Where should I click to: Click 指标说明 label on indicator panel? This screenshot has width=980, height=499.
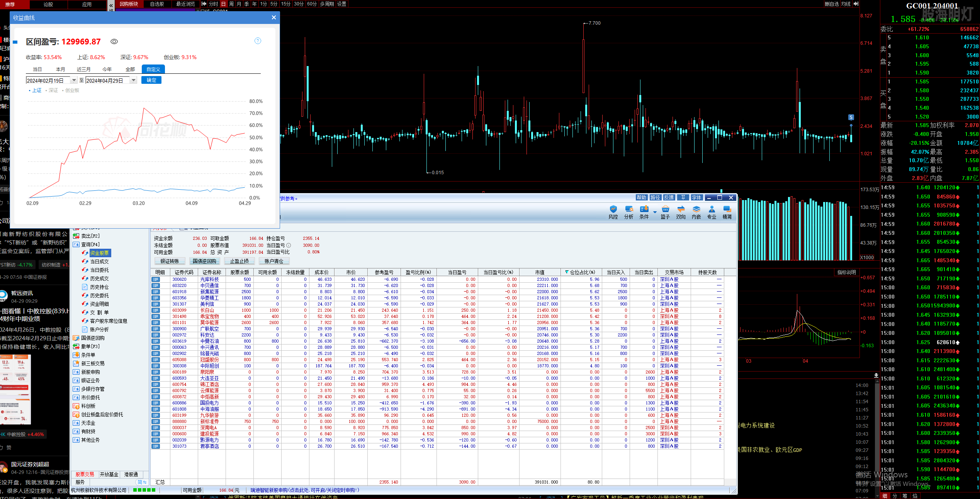coord(846,272)
